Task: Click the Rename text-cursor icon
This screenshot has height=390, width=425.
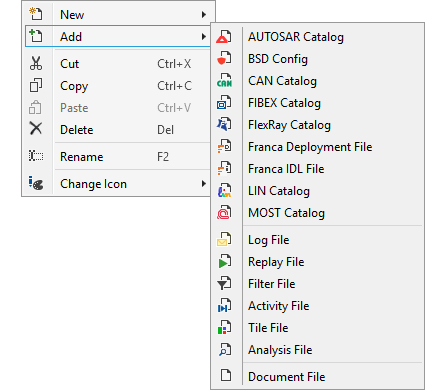Action: 36,156
